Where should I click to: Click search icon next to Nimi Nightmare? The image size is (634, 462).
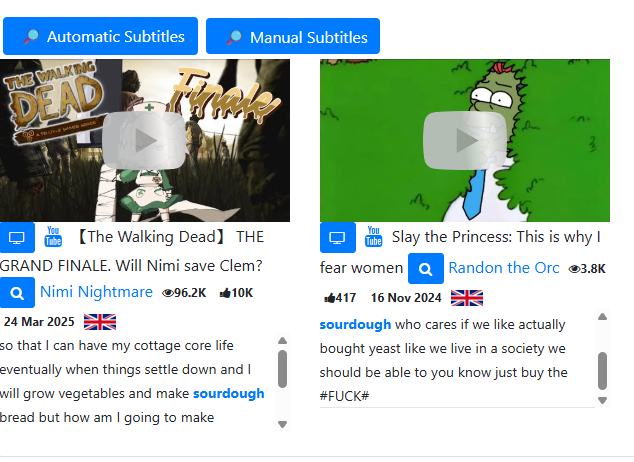click(17, 293)
